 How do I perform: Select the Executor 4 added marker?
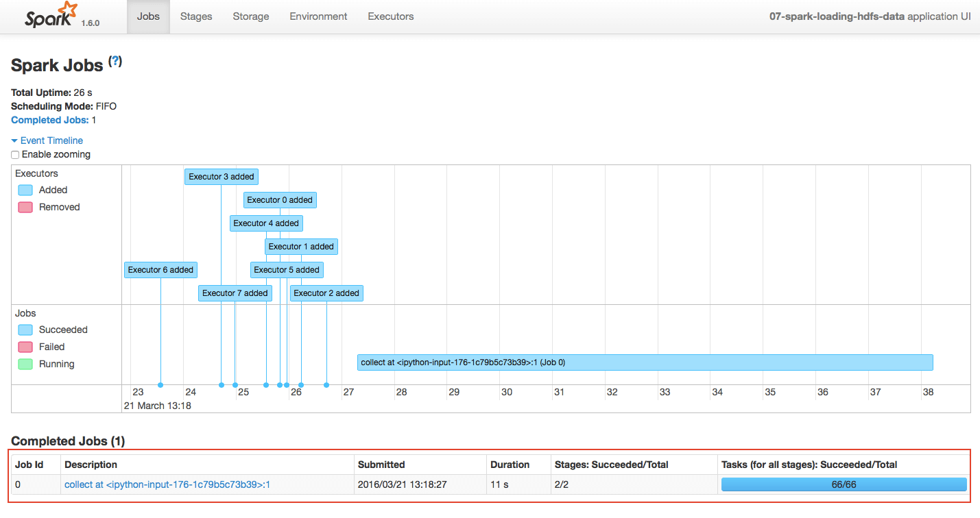click(x=266, y=223)
